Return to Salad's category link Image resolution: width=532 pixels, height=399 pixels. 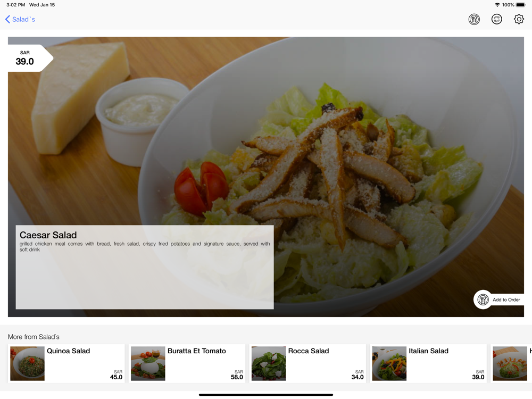point(24,19)
